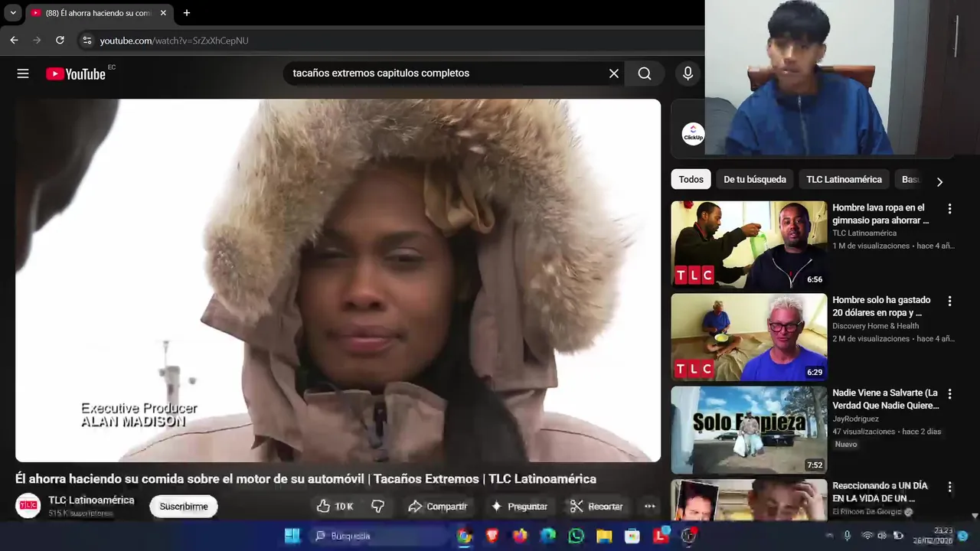Open Microsoft Store from taskbar
980x551 pixels.
pos(632,536)
